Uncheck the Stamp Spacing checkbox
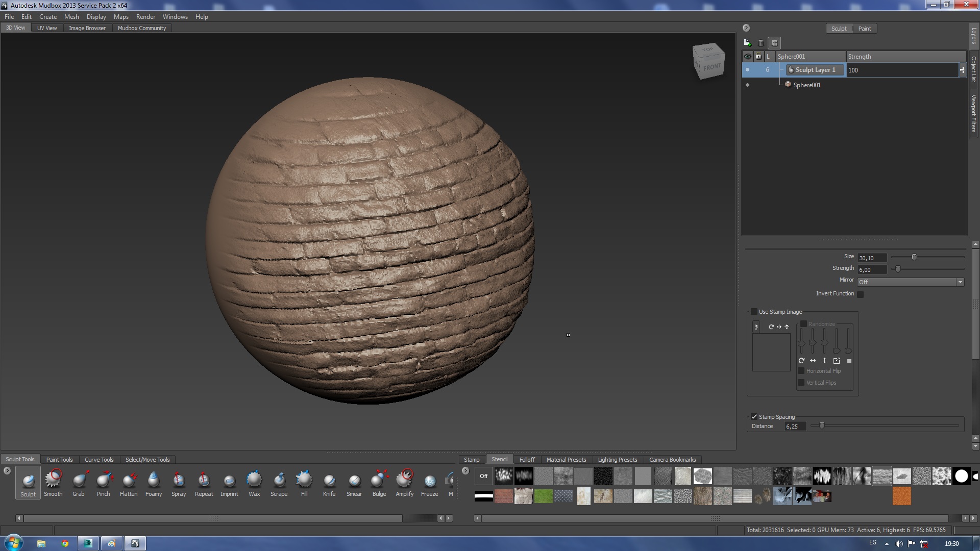This screenshot has height=551, width=980. (754, 417)
